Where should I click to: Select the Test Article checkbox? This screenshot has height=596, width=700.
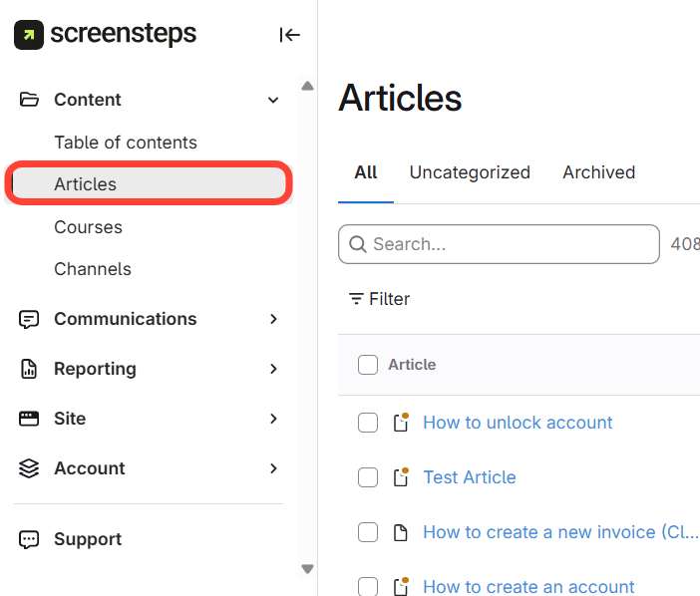368,477
